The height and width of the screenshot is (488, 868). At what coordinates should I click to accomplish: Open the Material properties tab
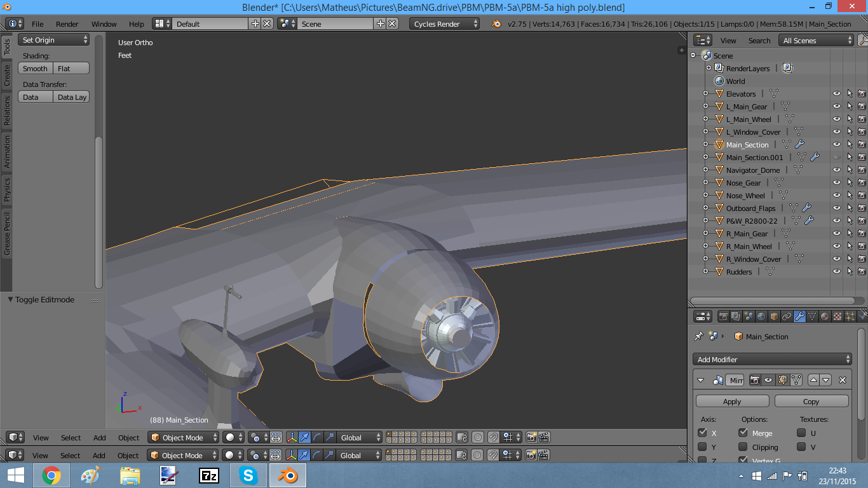tap(825, 316)
